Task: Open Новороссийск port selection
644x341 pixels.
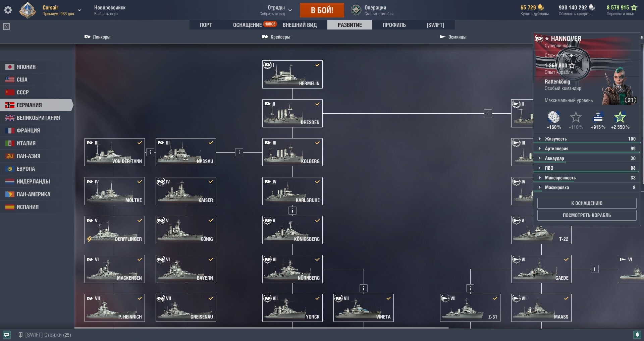Action: pyautogui.click(x=110, y=10)
